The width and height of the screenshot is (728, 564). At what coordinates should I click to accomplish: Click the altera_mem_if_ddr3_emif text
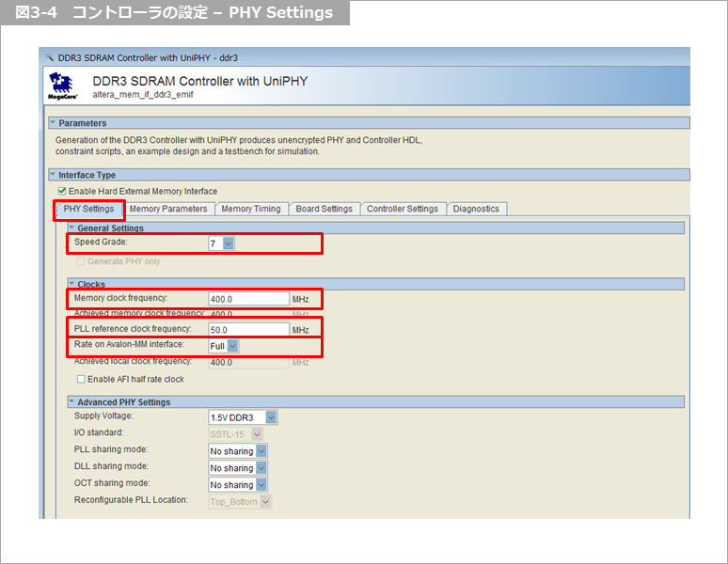pyautogui.click(x=143, y=95)
